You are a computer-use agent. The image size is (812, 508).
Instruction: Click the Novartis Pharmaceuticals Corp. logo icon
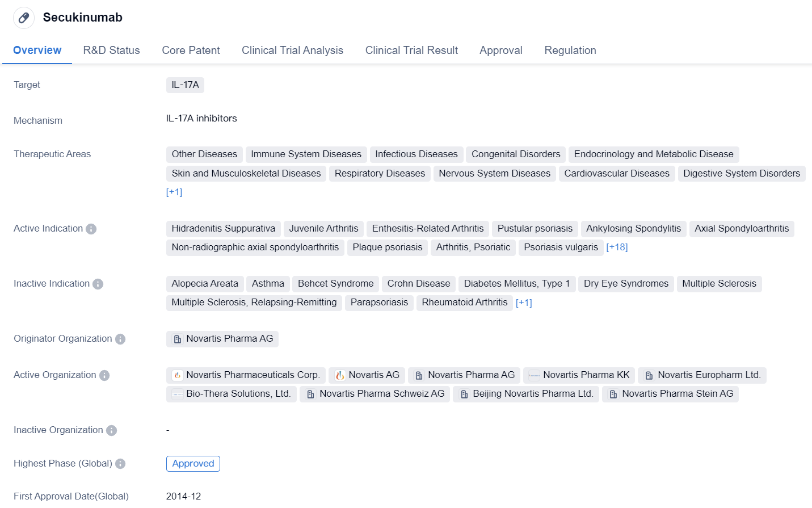[178, 375]
